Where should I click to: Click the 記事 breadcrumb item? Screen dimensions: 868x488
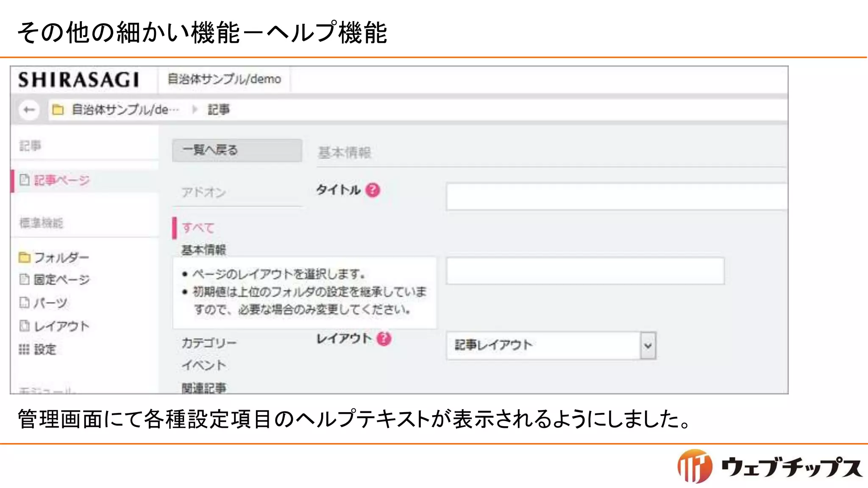[x=219, y=110]
